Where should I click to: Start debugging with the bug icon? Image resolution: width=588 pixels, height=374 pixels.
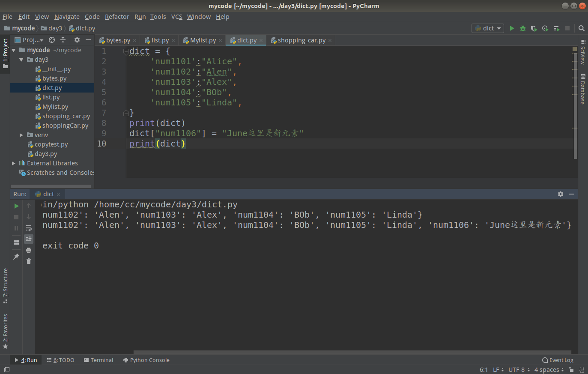[523, 28]
